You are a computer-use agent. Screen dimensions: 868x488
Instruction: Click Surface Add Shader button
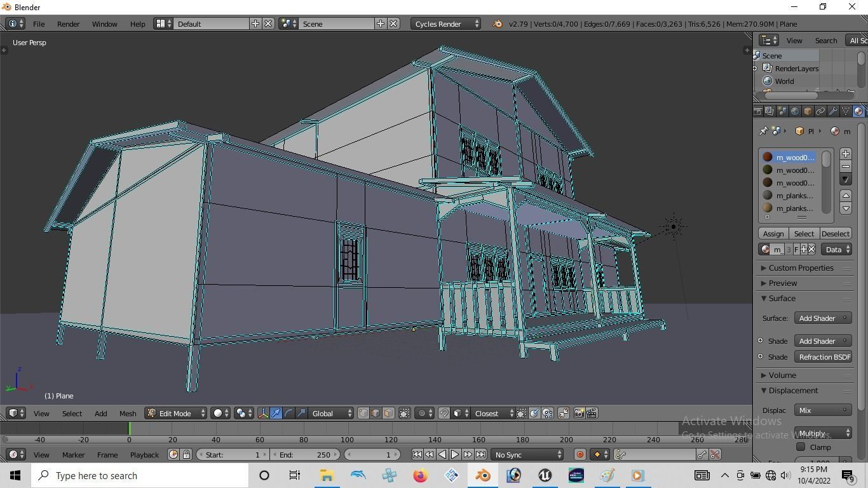(x=823, y=318)
